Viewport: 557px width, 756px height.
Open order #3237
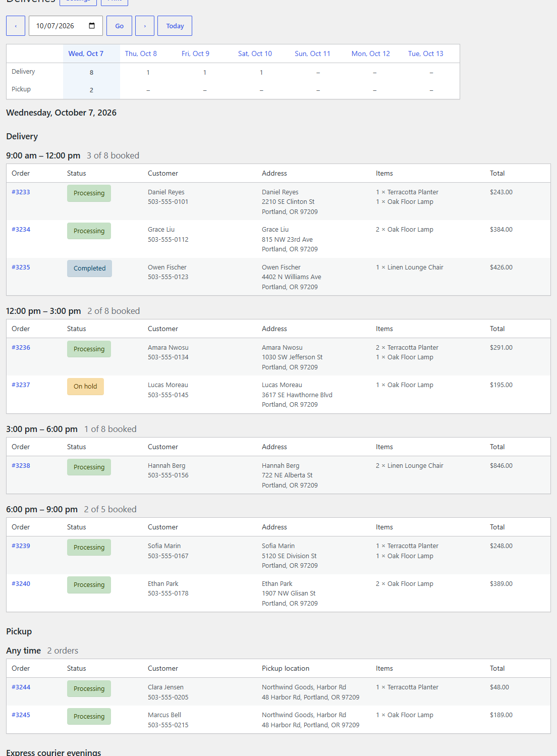(21, 385)
